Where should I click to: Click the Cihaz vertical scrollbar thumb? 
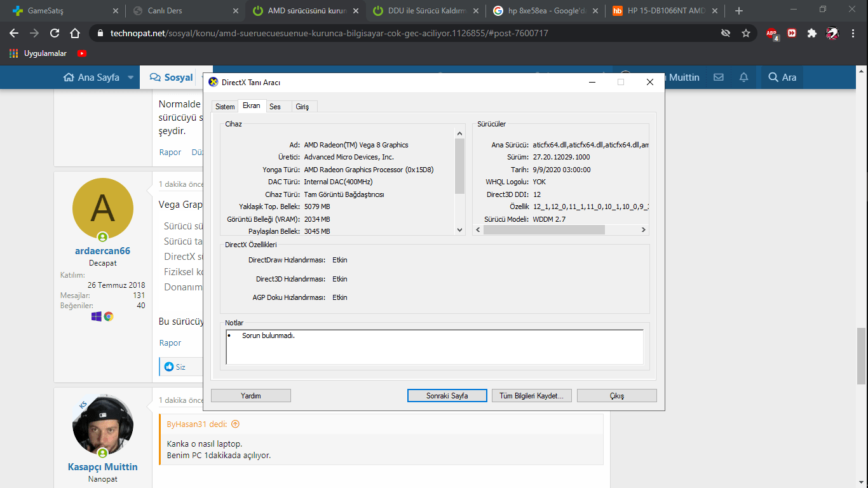[460, 166]
